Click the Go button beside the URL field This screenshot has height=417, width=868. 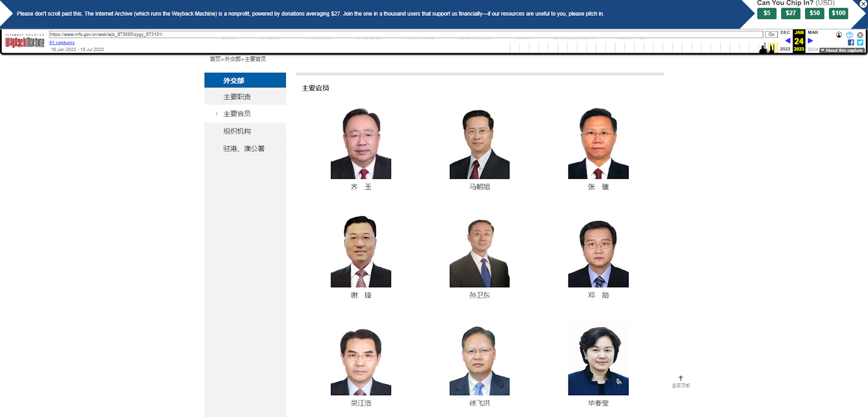pyautogui.click(x=771, y=34)
